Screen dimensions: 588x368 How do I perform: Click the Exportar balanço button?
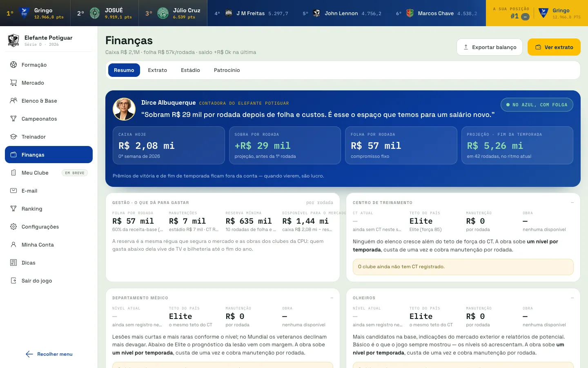(x=490, y=47)
